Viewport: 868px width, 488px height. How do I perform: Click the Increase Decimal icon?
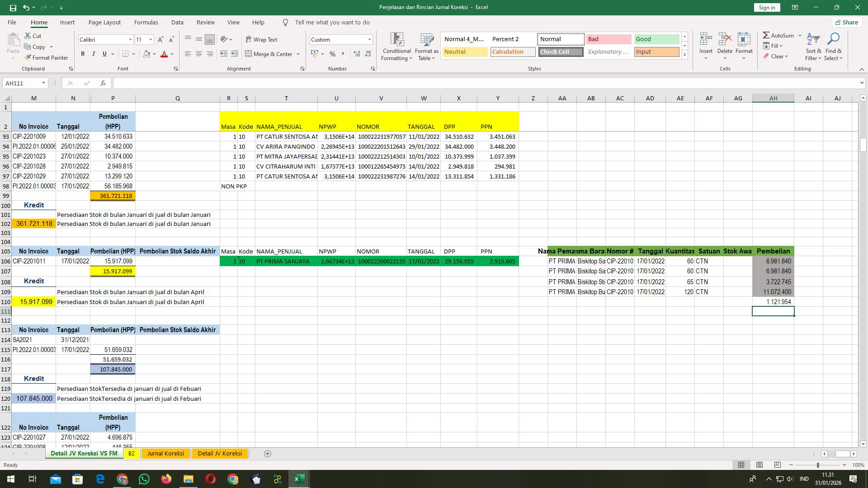pos(357,54)
